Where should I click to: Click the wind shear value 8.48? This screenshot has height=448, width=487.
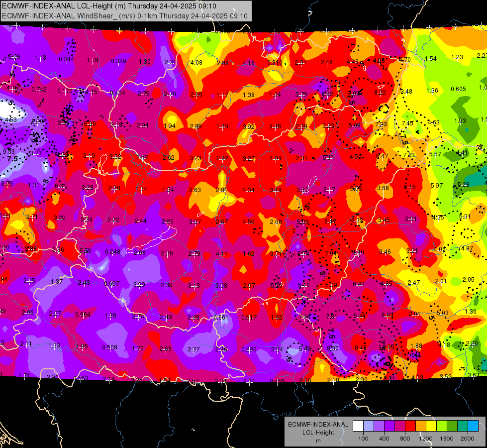[361, 347]
